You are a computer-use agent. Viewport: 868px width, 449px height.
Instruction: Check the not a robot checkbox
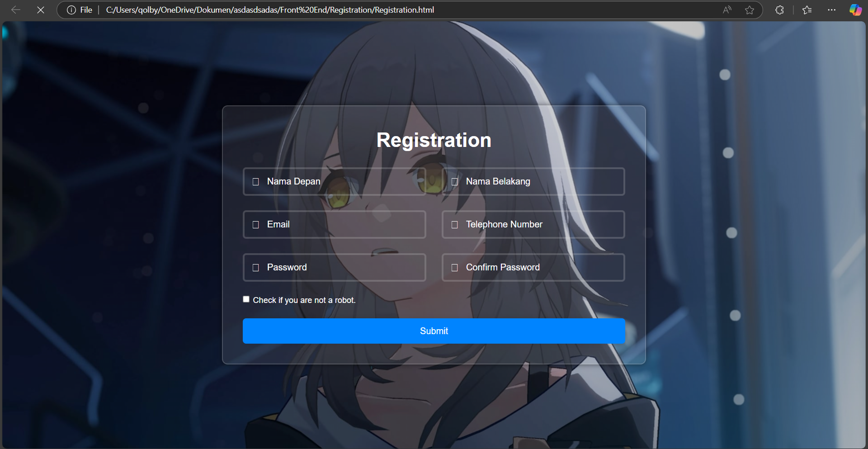tap(246, 299)
